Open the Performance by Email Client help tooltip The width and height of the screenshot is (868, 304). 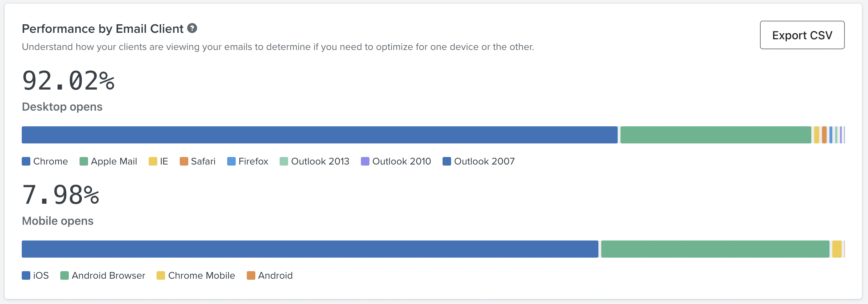[x=193, y=29]
